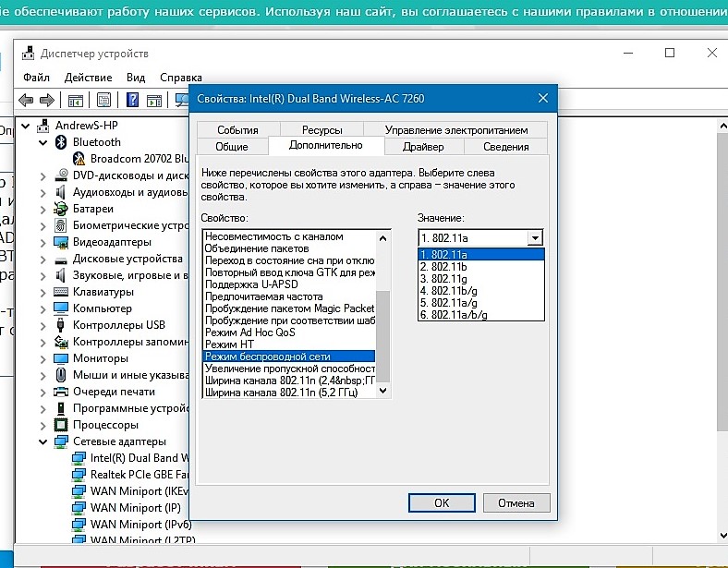Collapse the Сетевые адаптеры branch
This screenshot has height=568, width=728.
42,441
